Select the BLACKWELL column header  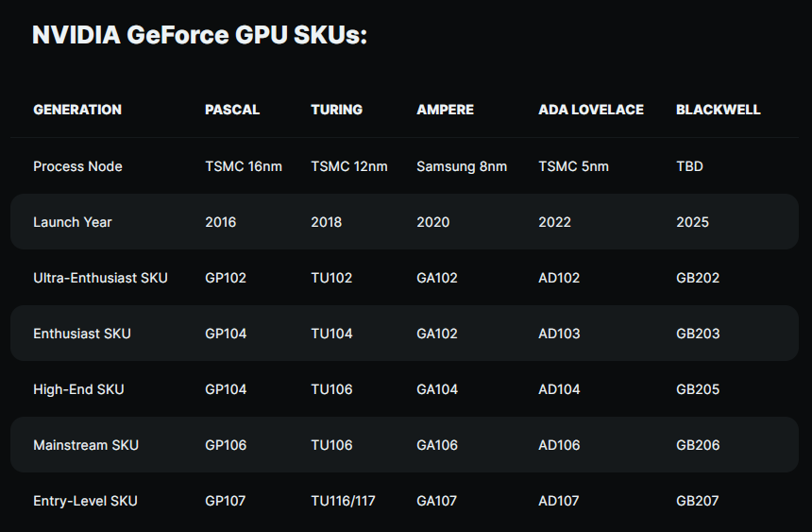click(x=719, y=110)
